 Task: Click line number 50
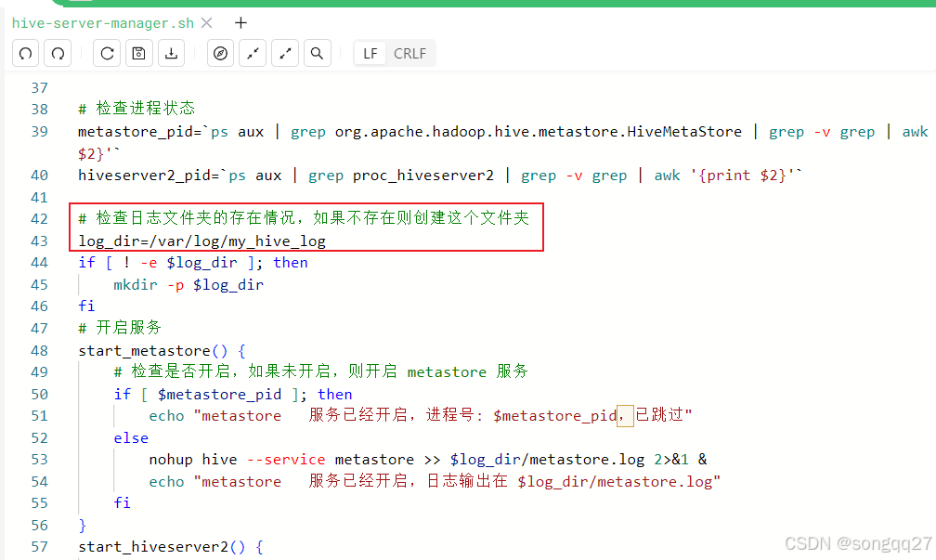39,394
